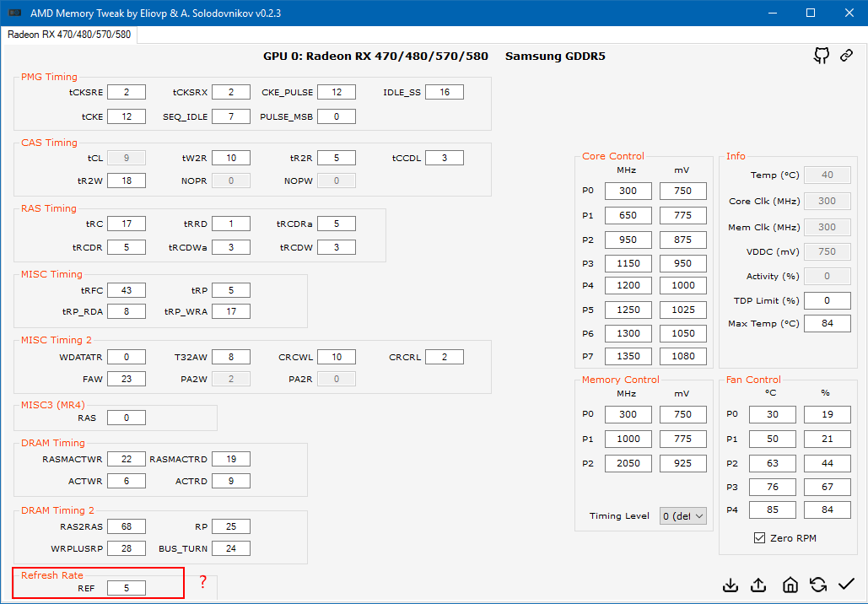This screenshot has height=604, width=868.
Task: Click the tRFC input field
Action: [127, 291]
